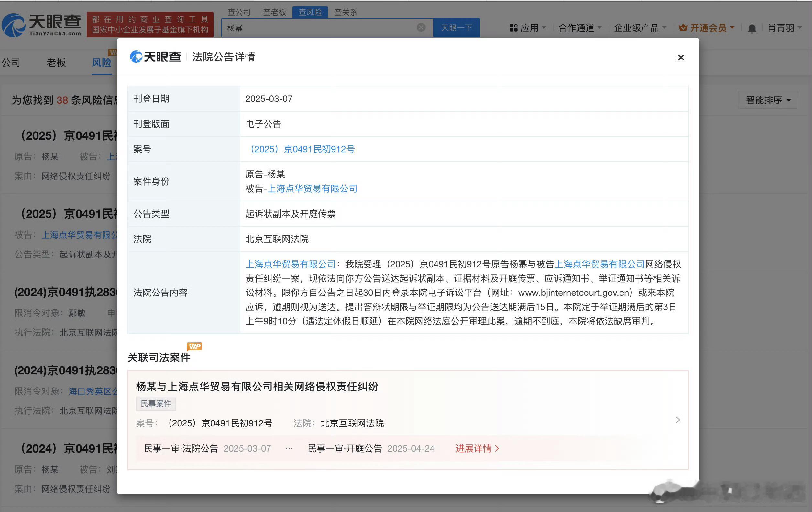The image size is (812, 512).
Task: Click 民事一审·开庭公告 2025-04-24 entry
Action: coord(371,448)
